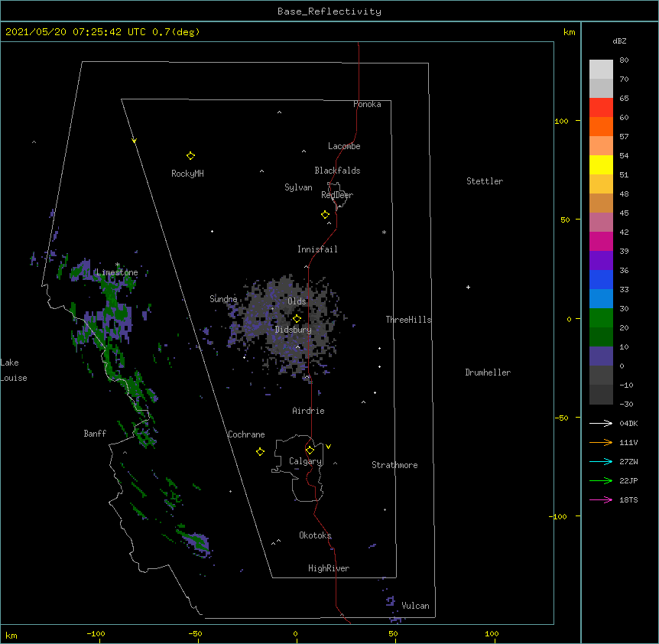659x644 pixels.
Task: Click the Airdrie label
Action: tap(309, 411)
